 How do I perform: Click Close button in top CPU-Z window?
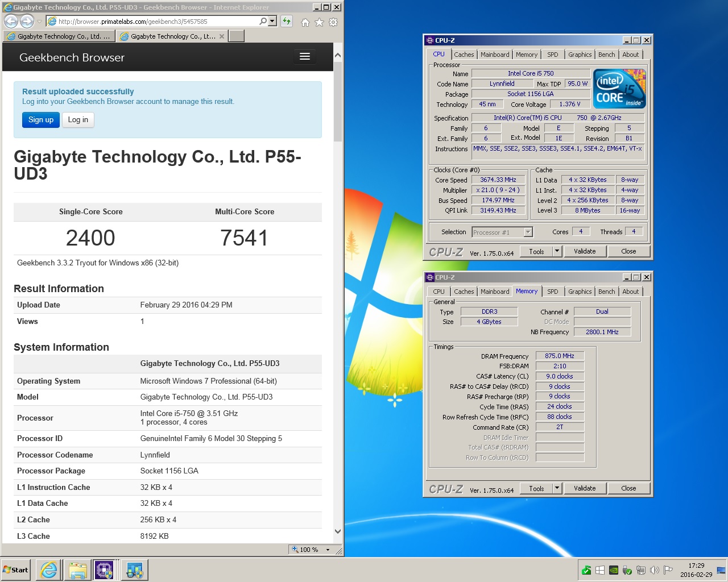pyautogui.click(x=628, y=251)
